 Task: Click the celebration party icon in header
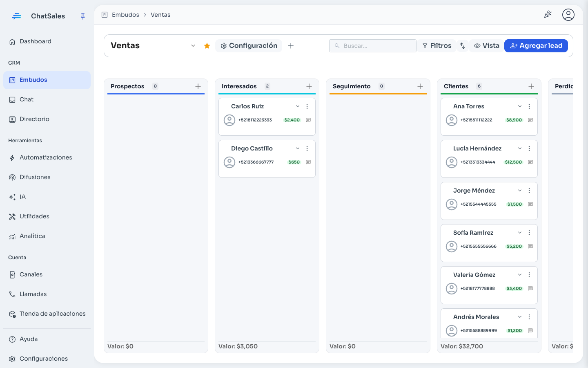548,15
